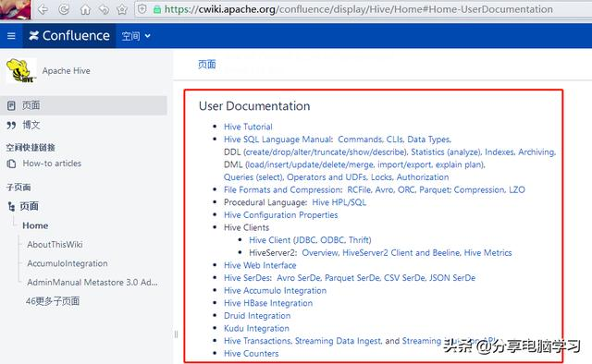
Task: Open the JSON SerDe link
Action: pyautogui.click(x=452, y=278)
